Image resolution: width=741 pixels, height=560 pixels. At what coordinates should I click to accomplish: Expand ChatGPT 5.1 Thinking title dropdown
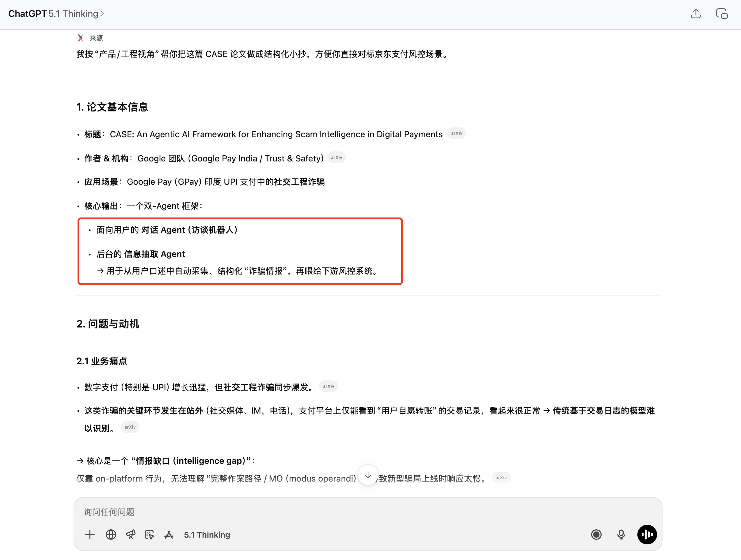pos(56,14)
